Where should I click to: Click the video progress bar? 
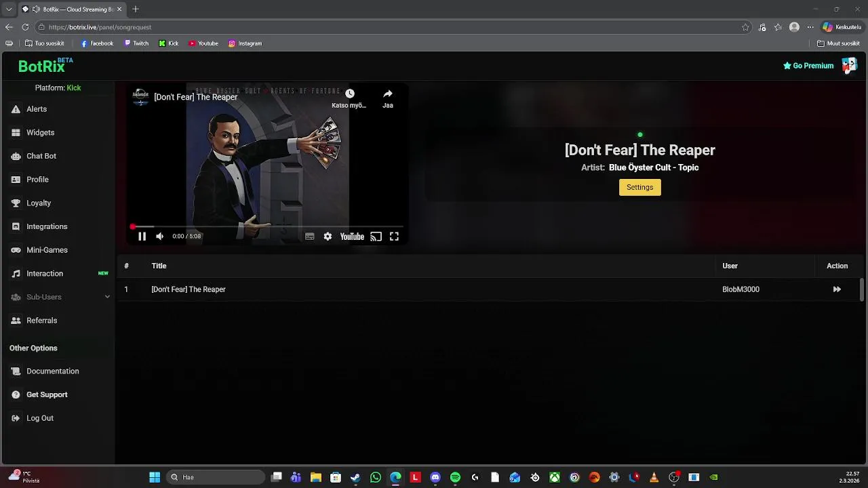pos(268,226)
